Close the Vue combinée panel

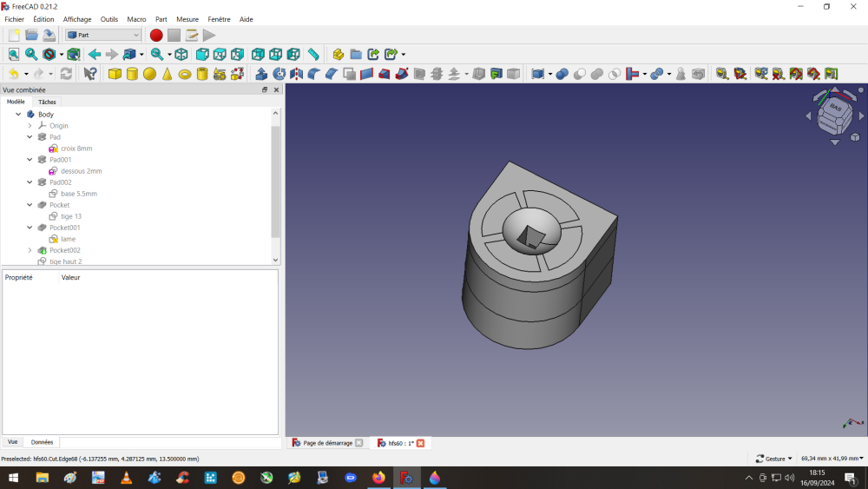point(276,89)
